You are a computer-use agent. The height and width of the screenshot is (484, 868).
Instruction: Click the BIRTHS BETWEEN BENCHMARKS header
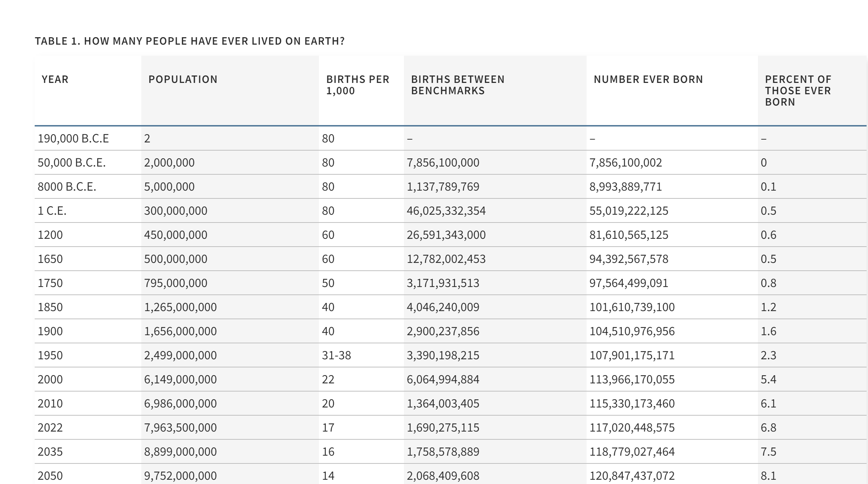[457, 85]
